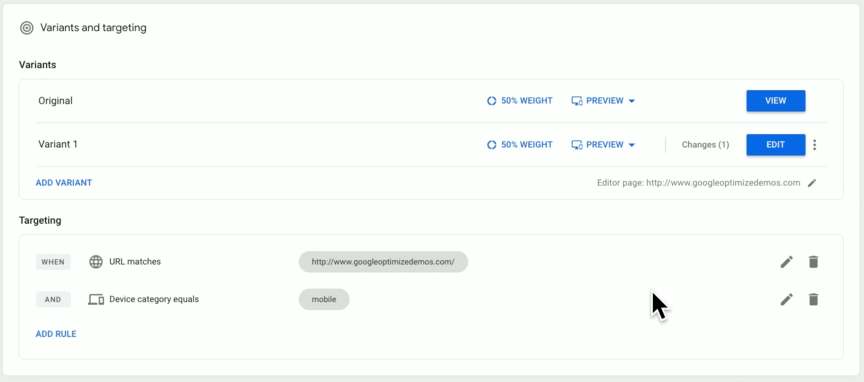
Task: Open Changes (1) for Variant 1
Action: [x=705, y=144]
